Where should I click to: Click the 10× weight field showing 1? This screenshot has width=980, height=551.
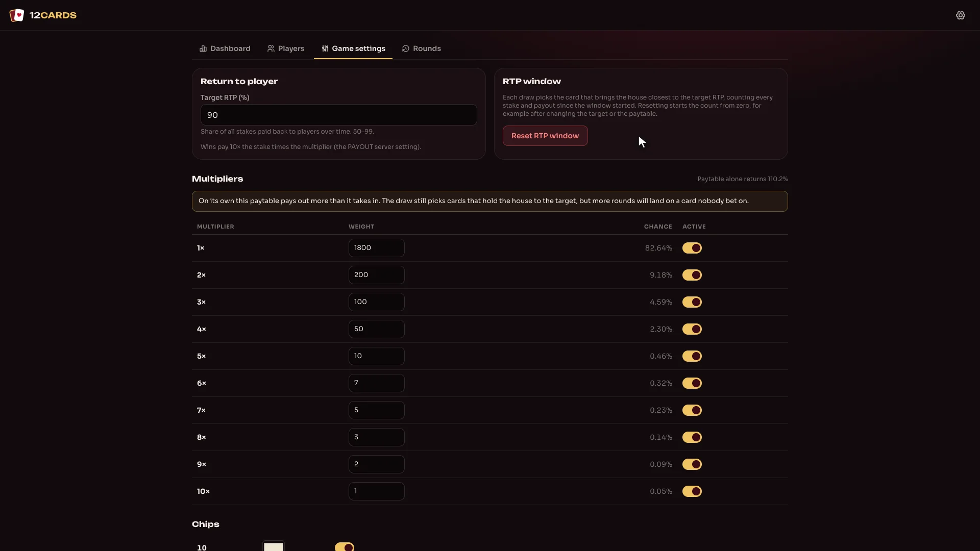[x=377, y=491]
